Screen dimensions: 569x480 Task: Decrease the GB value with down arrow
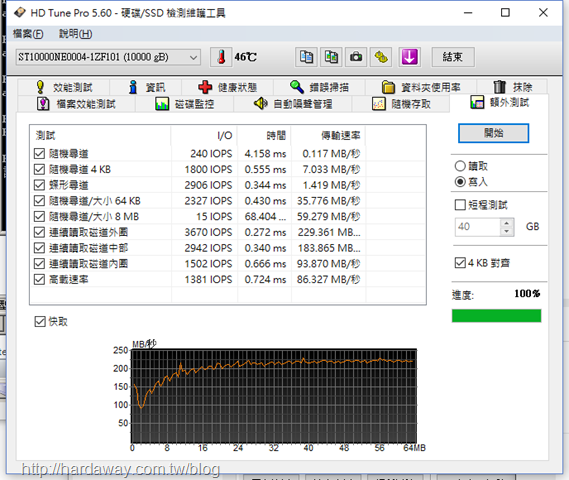click(507, 231)
